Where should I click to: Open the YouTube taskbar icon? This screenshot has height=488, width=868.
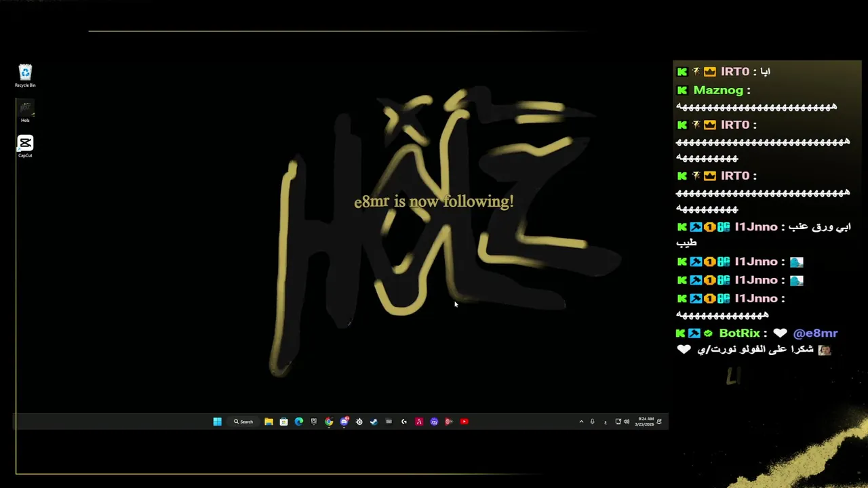[x=464, y=422]
